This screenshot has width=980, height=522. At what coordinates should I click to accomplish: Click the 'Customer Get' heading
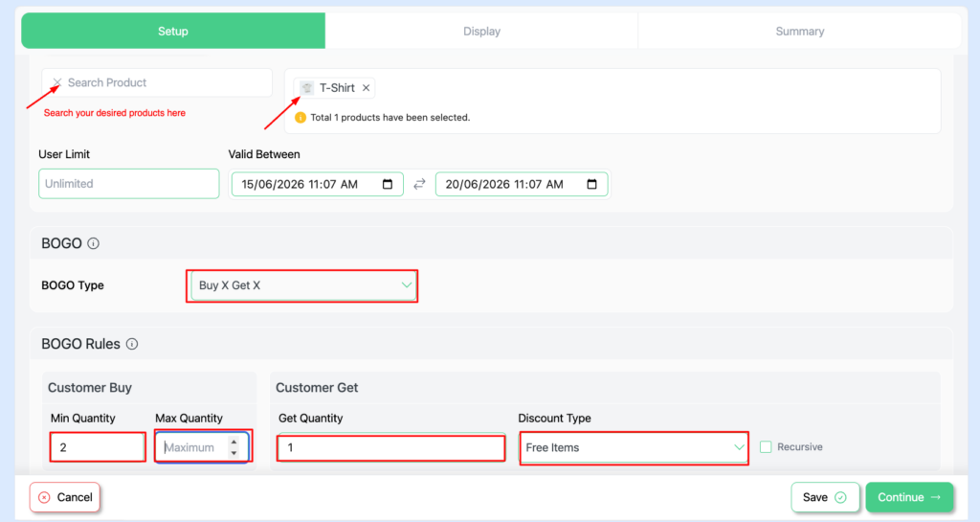click(x=317, y=388)
